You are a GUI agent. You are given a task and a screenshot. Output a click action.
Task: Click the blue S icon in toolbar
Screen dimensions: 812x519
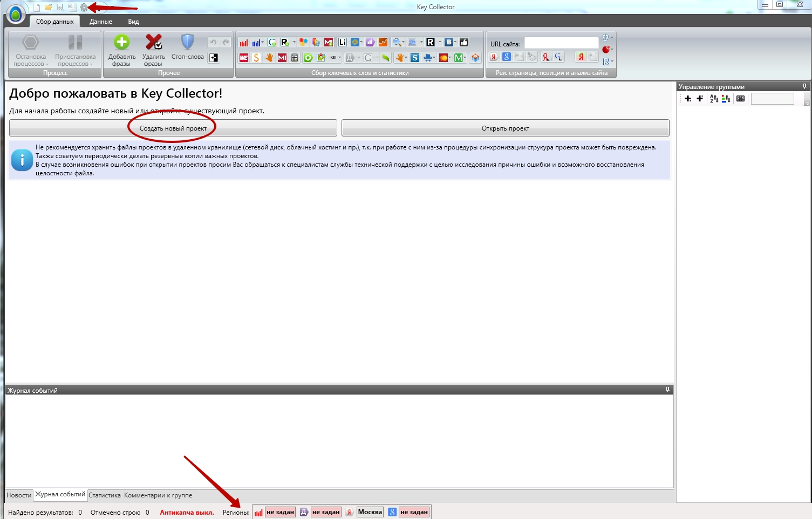pos(415,58)
